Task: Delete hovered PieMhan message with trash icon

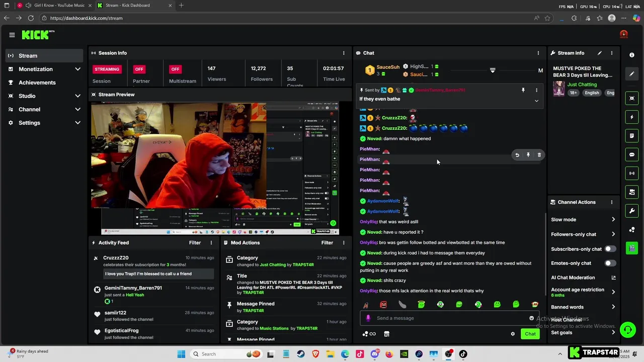Action: click(x=539, y=155)
